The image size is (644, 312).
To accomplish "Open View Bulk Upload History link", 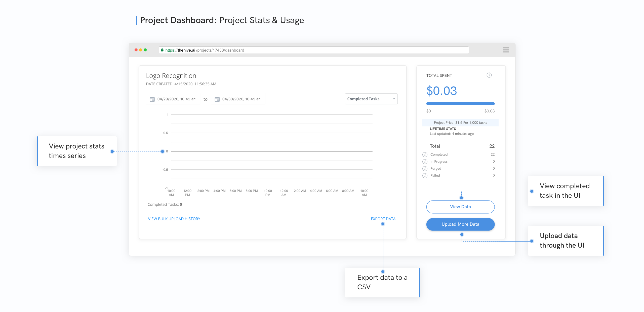I will [174, 219].
